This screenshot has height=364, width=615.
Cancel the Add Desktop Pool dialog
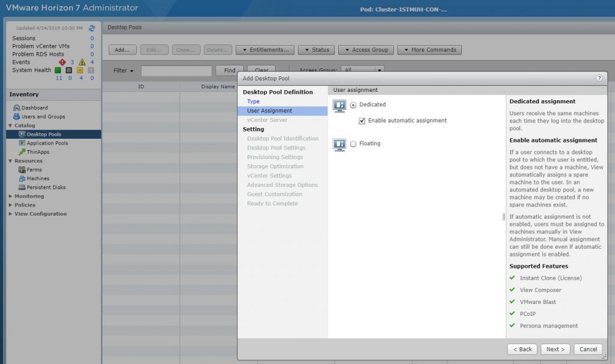[588, 349]
